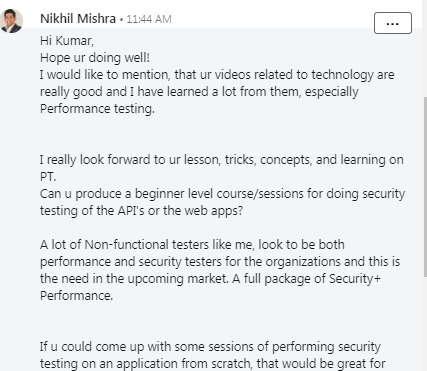
Task: Click the 11:44 AM message timestamp
Action: pyautogui.click(x=149, y=19)
